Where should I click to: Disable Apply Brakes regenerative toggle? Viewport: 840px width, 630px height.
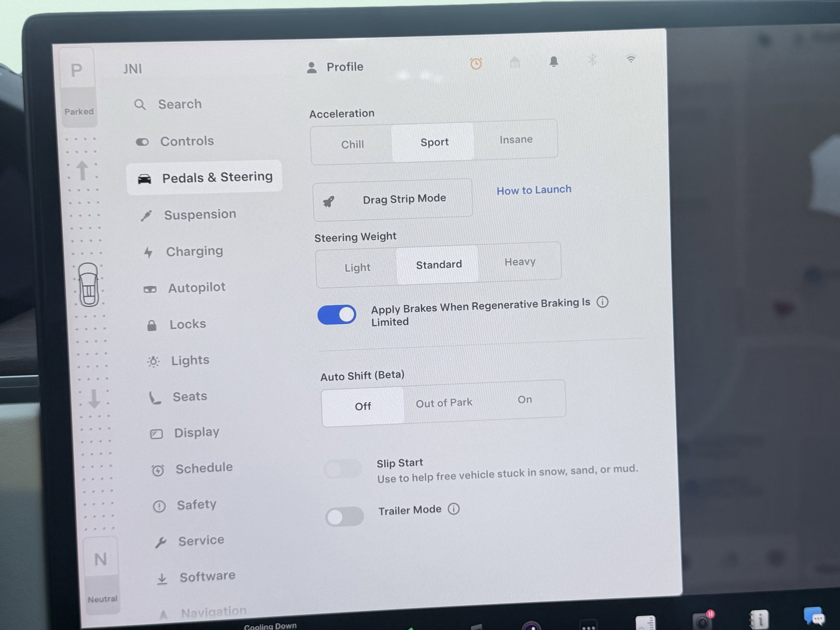pyautogui.click(x=337, y=315)
